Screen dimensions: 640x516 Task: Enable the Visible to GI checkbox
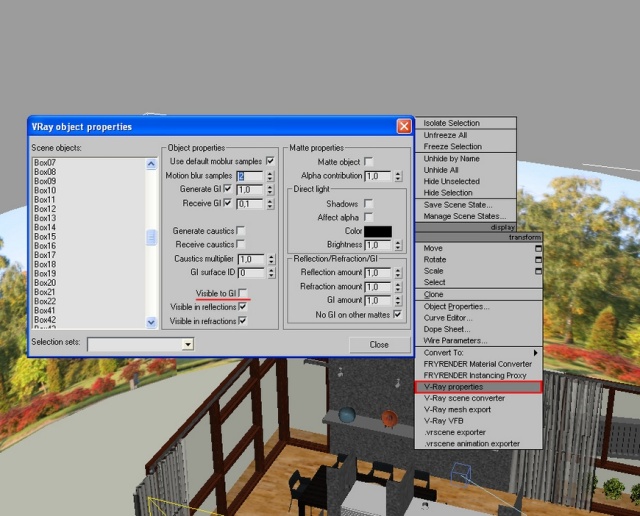243,293
